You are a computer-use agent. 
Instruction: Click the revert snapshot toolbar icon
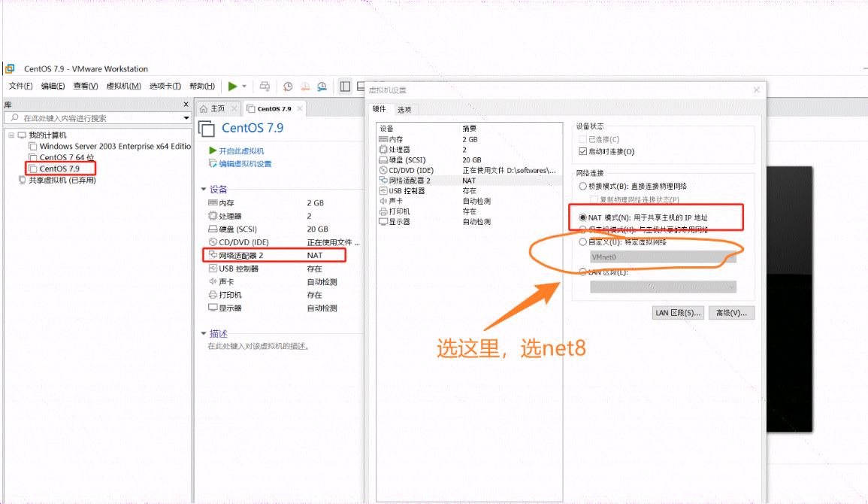[304, 85]
